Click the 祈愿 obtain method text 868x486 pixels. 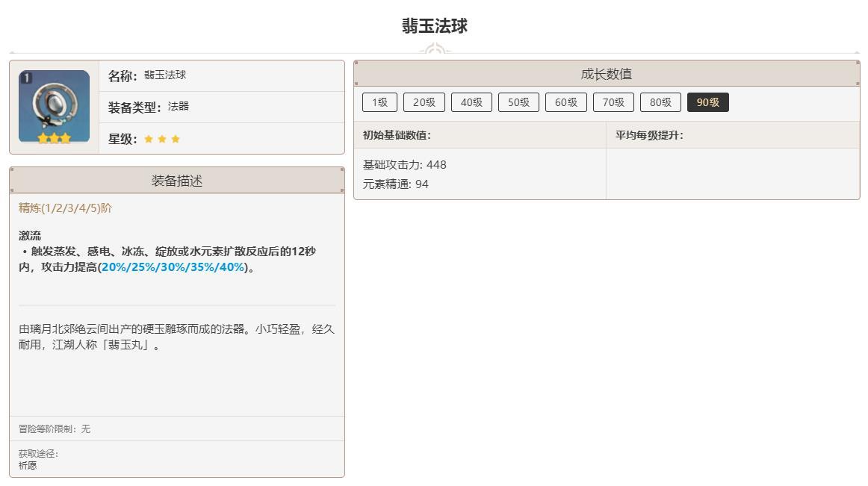(28, 465)
